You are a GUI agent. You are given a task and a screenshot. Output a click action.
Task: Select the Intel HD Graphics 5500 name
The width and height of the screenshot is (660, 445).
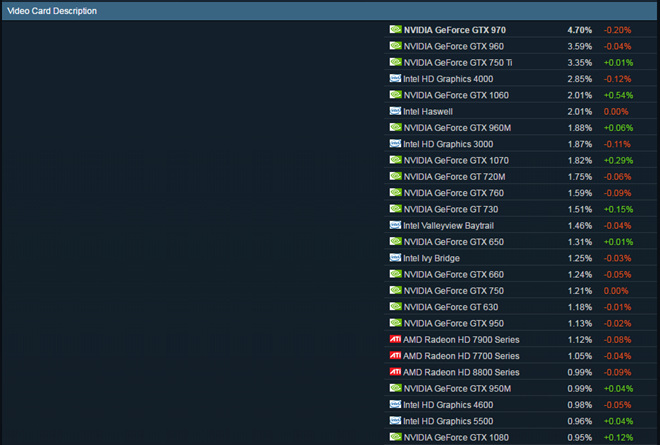(x=448, y=421)
